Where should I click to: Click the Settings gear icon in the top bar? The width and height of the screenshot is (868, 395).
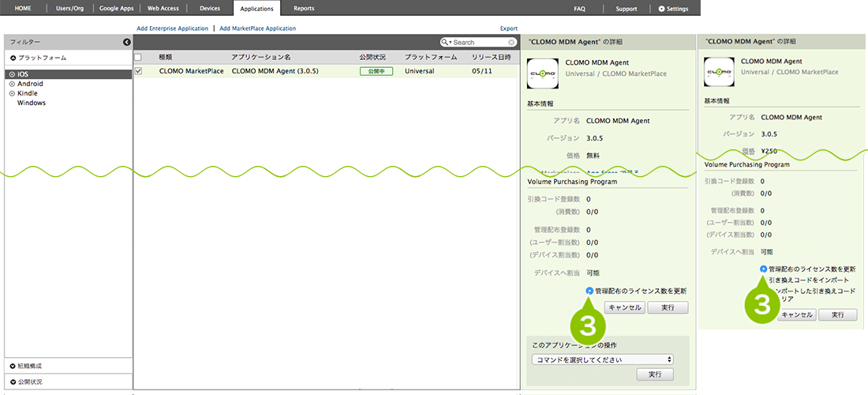[661, 9]
